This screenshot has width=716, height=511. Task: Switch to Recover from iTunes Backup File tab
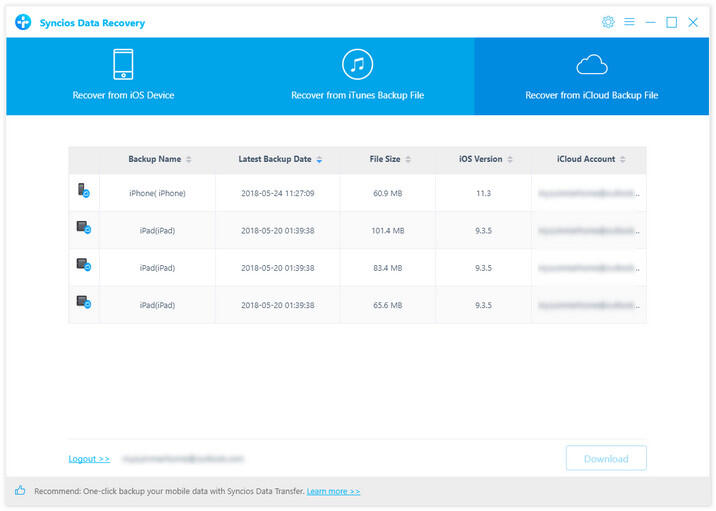357,76
